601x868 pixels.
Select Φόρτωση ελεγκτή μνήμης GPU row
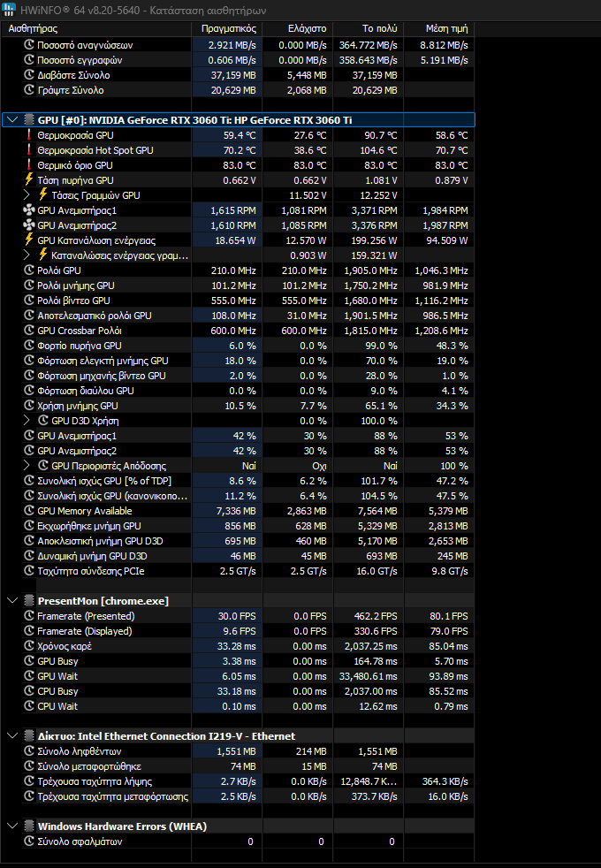(x=239, y=361)
